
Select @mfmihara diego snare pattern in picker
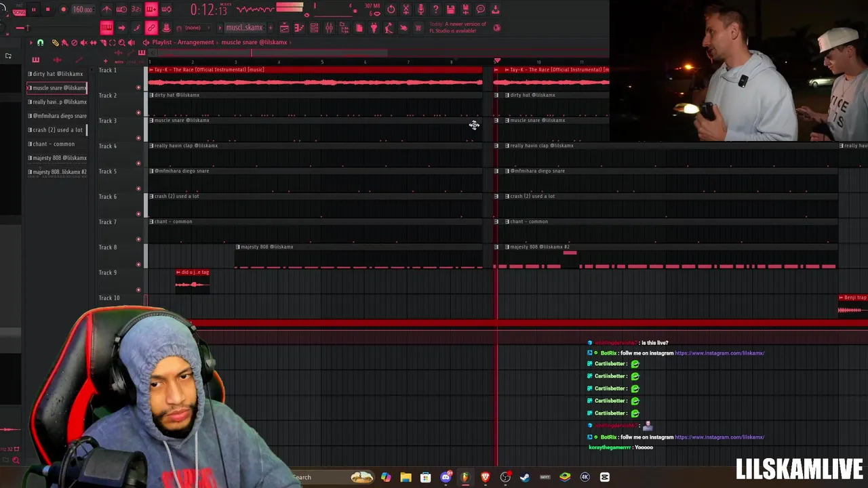click(58, 116)
